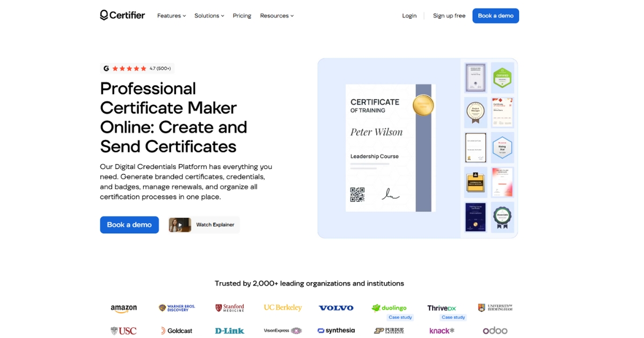Play the Watch Explainer video thumbnail

pos(180,225)
